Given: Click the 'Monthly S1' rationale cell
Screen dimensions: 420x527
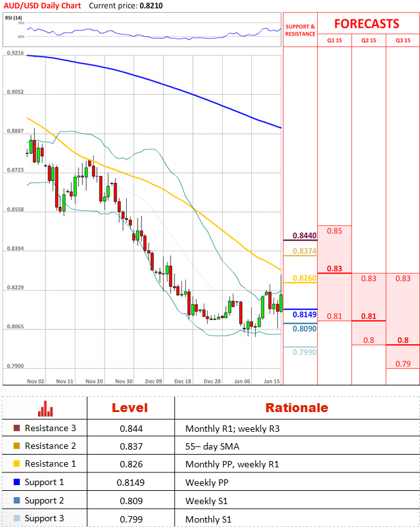Looking at the screenshot, I should 209,519.
